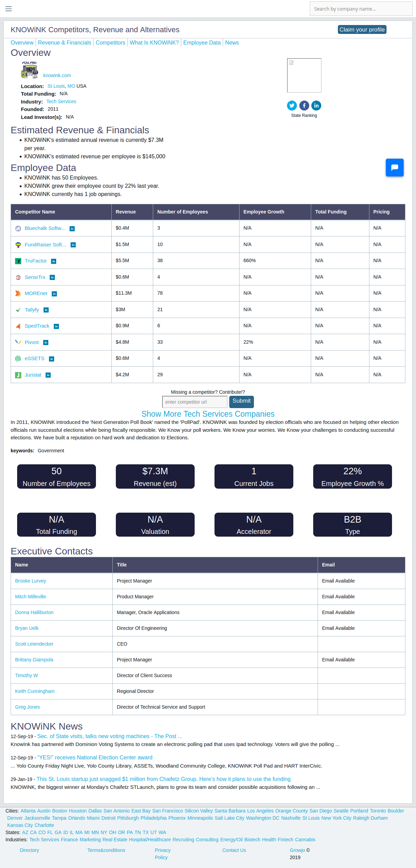Click the state ranking image placeholder
The image size is (416, 868).
[304, 75]
